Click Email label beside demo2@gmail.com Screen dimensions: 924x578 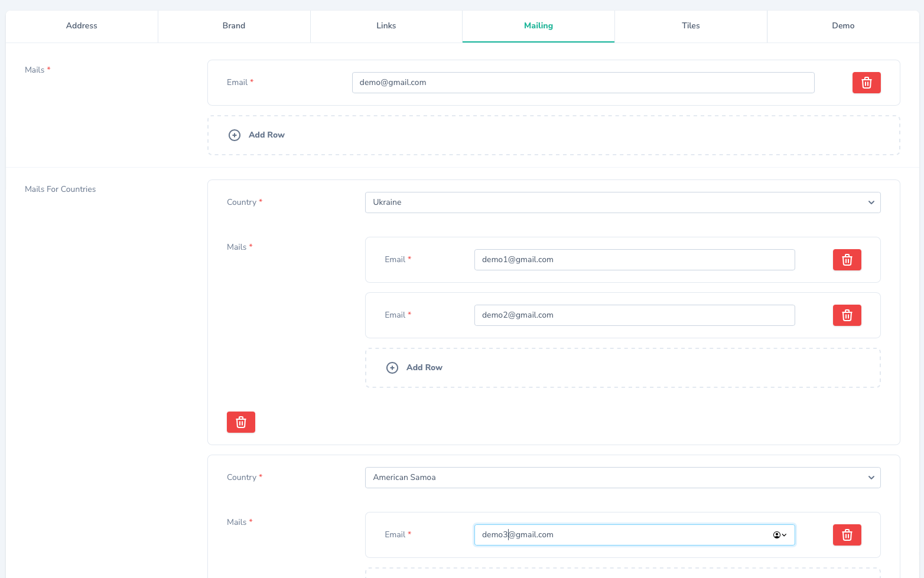coord(398,315)
